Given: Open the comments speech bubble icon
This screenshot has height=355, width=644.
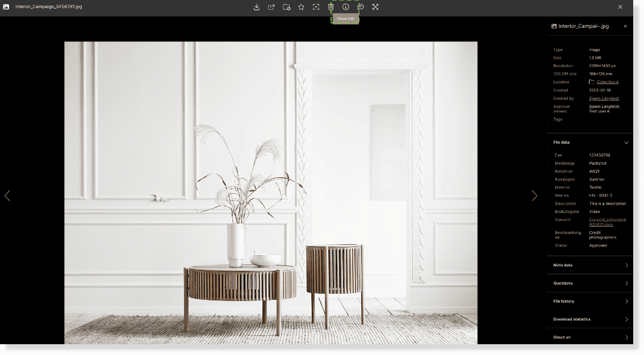Looking at the screenshot, I should coord(361,7).
